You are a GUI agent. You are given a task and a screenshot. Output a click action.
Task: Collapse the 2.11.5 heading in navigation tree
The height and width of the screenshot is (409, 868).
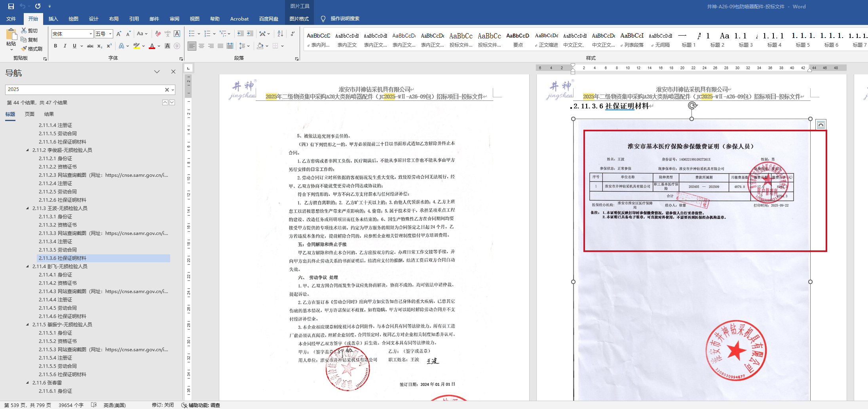(27, 325)
